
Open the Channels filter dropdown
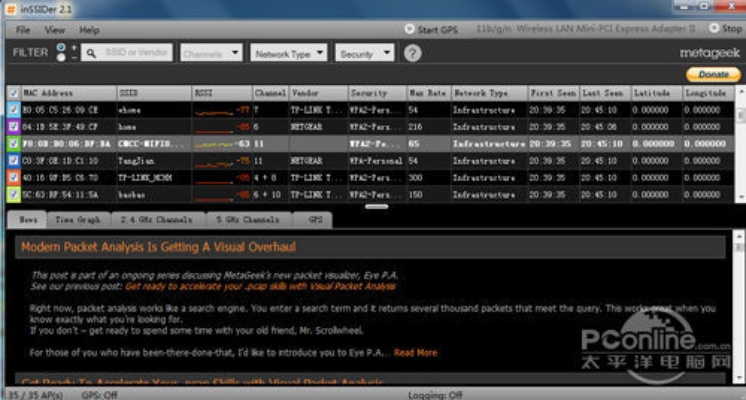click(212, 53)
